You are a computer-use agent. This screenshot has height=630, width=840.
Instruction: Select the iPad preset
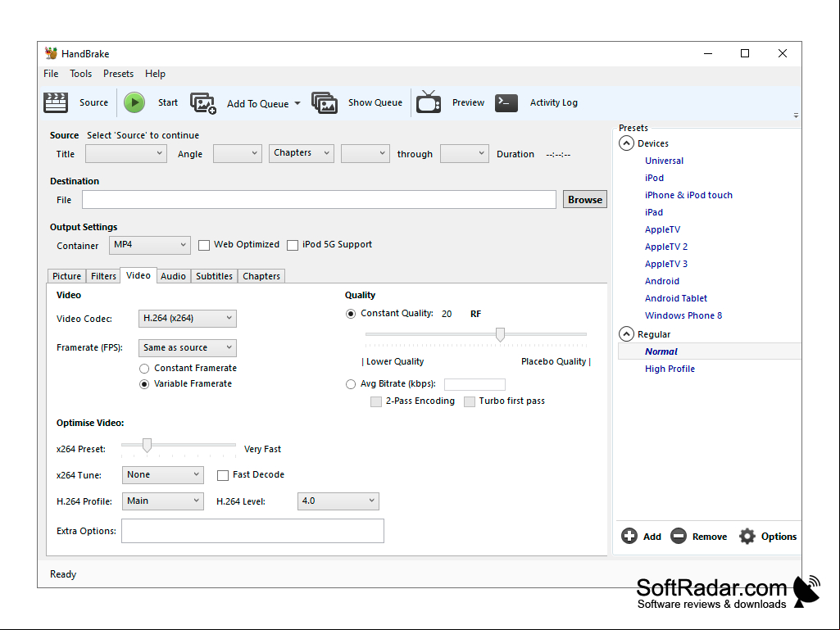pyautogui.click(x=654, y=212)
